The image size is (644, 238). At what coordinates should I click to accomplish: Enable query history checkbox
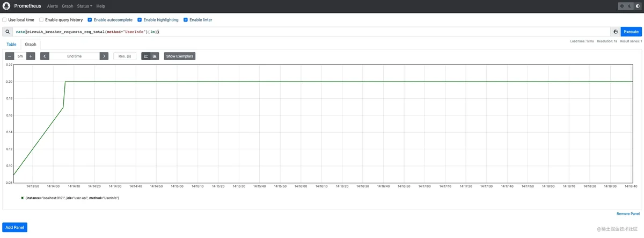point(41,20)
